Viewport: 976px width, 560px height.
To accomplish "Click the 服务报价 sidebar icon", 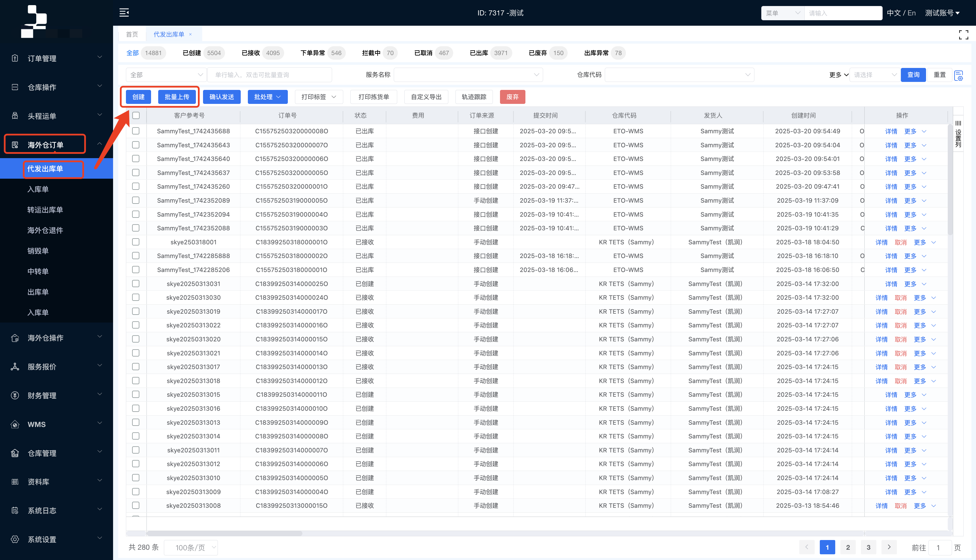I will [15, 366].
